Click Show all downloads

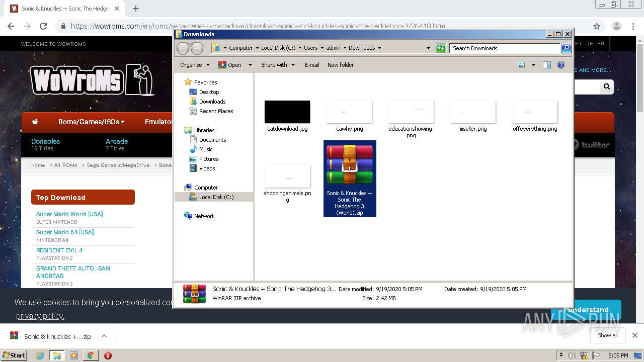pos(608,335)
